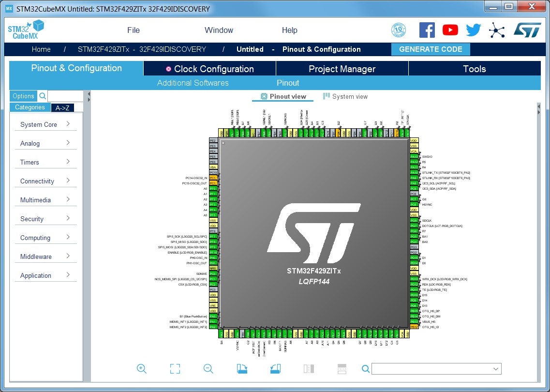This screenshot has height=392, width=550.
Task: Expand the Analog category
Action: point(45,143)
